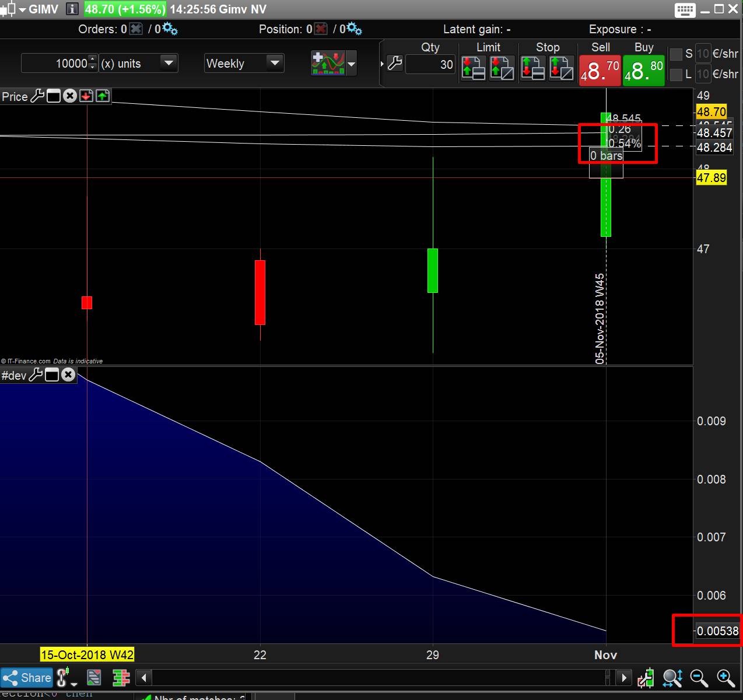Open the Weekly timeframe dropdown

(244, 63)
